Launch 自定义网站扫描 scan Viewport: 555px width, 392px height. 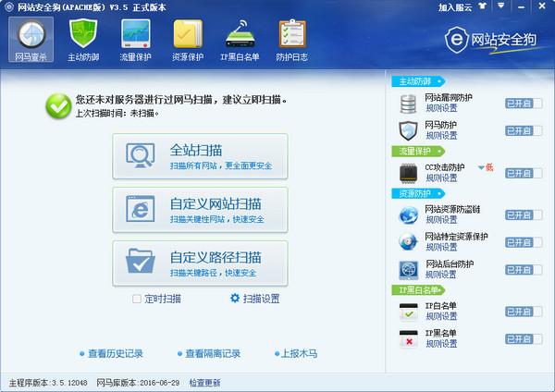coord(200,210)
